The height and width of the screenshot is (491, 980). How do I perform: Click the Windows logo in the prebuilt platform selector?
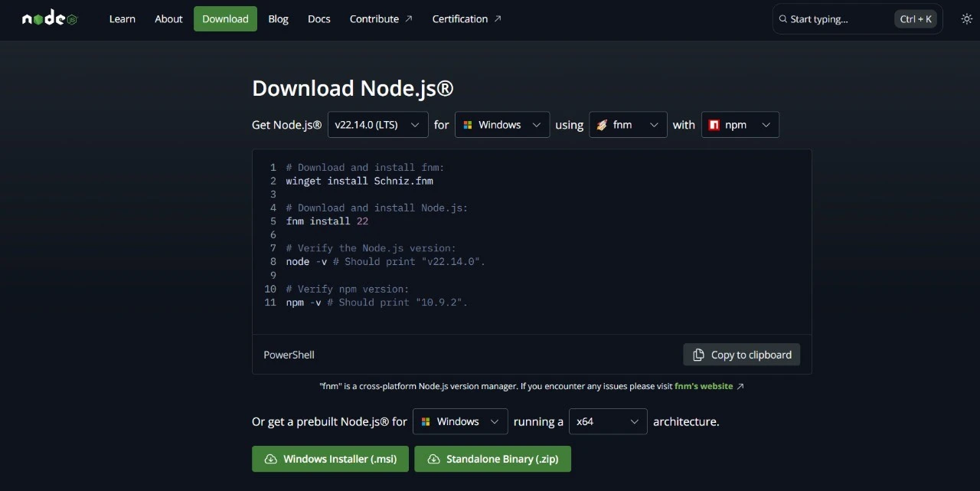coord(426,421)
